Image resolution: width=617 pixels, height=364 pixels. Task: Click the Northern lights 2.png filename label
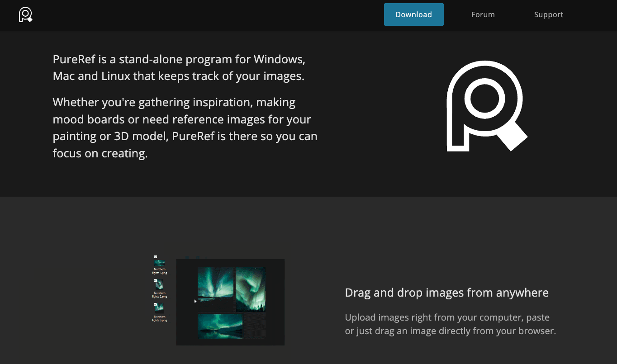pos(160,294)
